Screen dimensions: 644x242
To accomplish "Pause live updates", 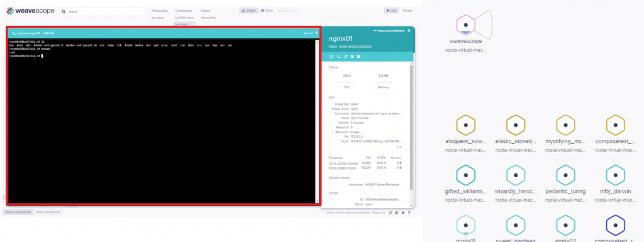I will click(407, 11).
